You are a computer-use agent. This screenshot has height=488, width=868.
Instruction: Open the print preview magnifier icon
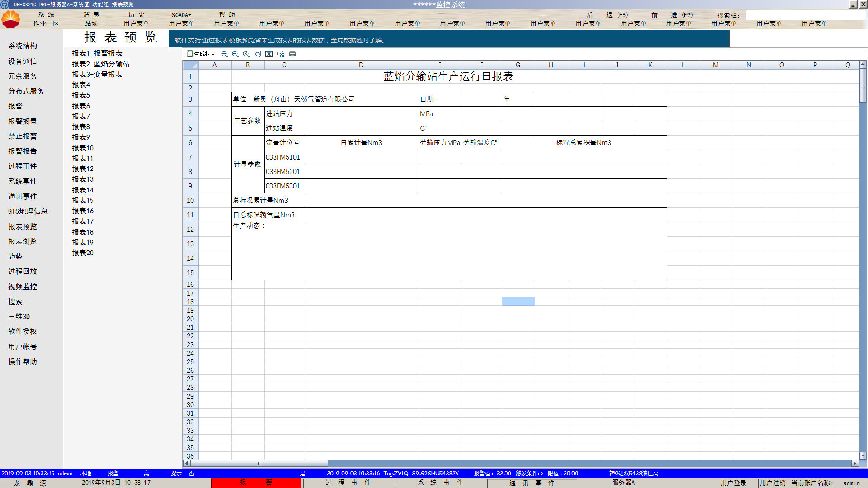[257, 54]
